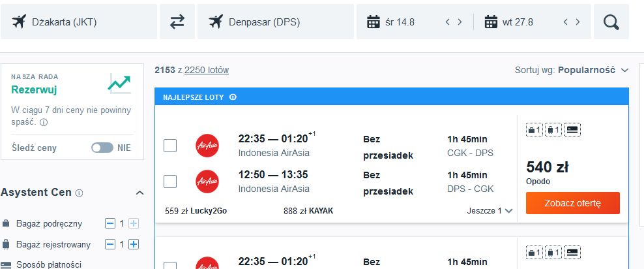Image resolution: width=644 pixels, height=269 pixels.
Task: Open the 2250 lotów link
Action: click(207, 71)
